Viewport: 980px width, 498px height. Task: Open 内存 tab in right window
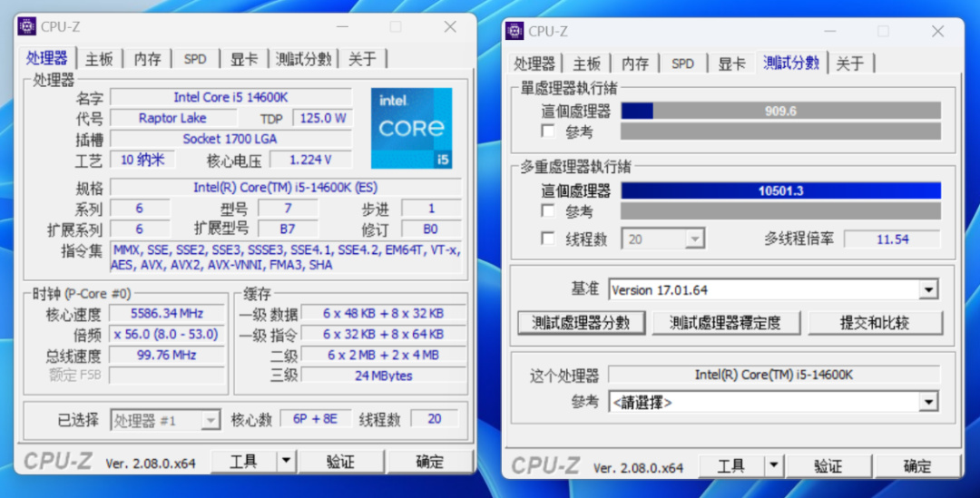[x=635, y=63]
